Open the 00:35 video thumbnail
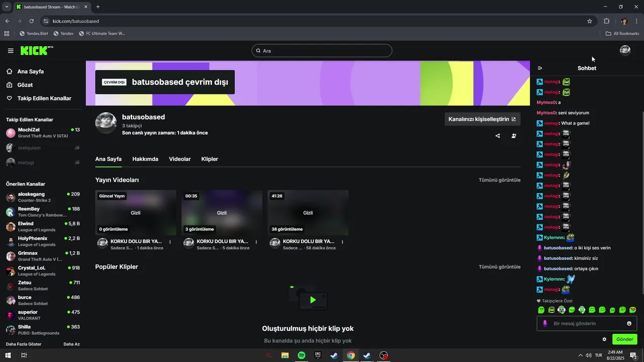The height and width of the screenshot is (362, 644). click(x=222, y=213)
